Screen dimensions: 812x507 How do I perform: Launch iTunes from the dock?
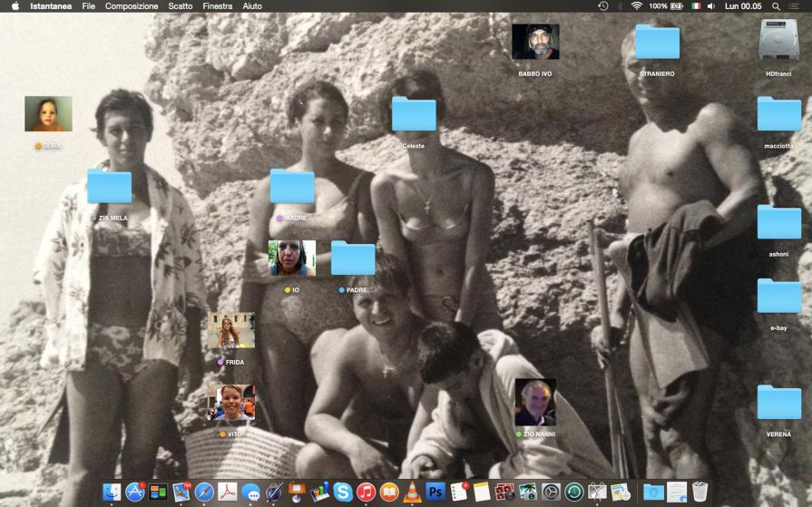(x=367, y=492)
